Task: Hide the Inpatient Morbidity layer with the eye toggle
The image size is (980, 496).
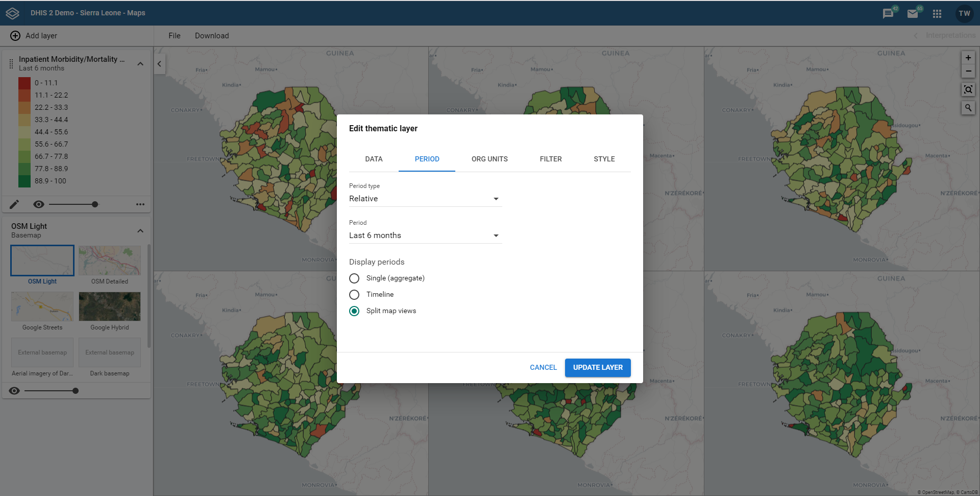Action: click(x=38, y=204)
